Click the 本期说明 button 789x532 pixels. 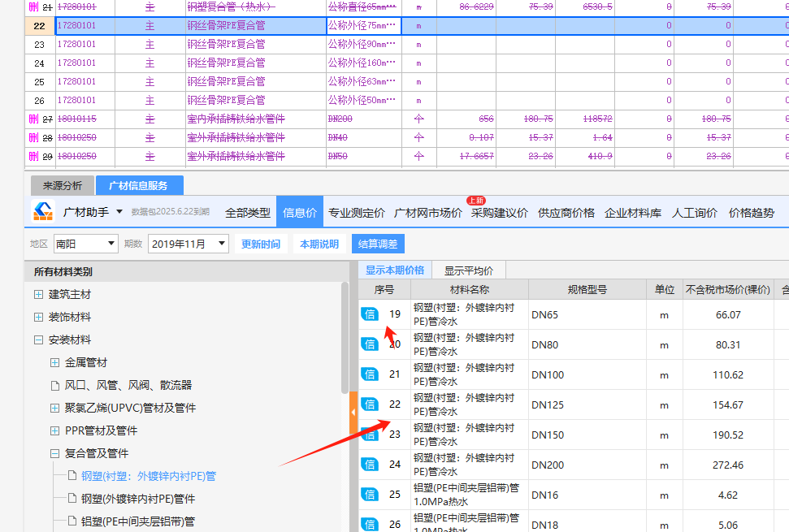tap(319, 244)
